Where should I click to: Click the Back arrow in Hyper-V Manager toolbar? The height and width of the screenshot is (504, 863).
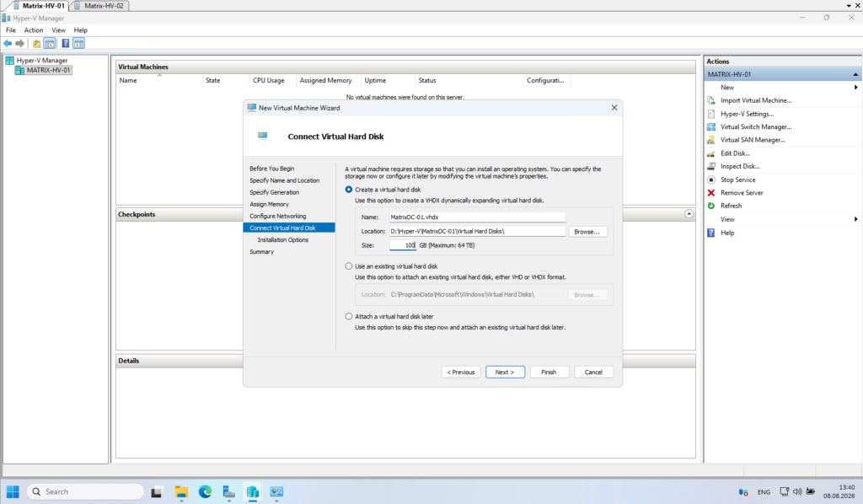tap(8, 44)
